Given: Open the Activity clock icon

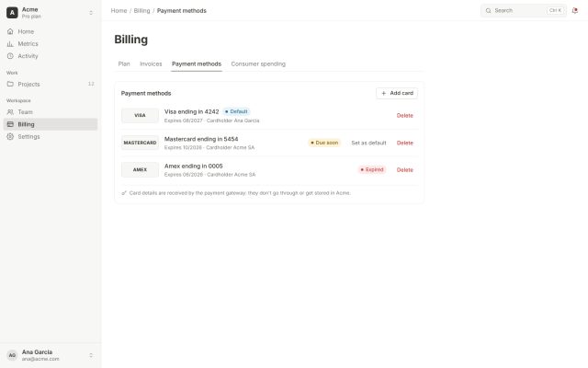Looking at the screenshot, I should (10, 56).
